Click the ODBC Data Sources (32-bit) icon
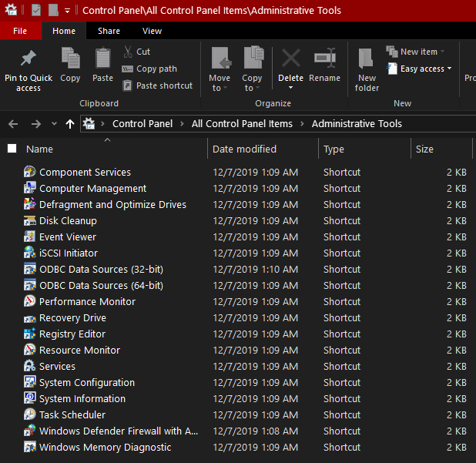The height and width of the screenshot is (463, 476). pos(30,269)
